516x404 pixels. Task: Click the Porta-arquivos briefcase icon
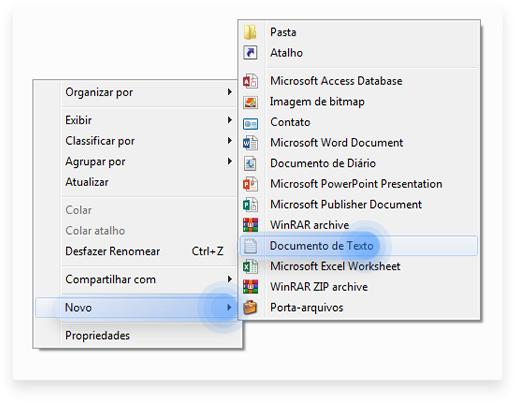coord(250,307)
